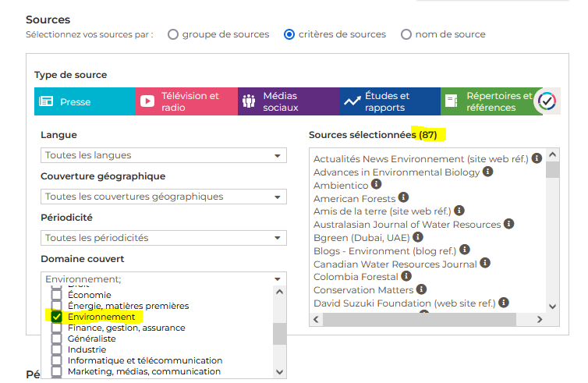Image resolution: width=588 pixels, height=383 pixels.
Task: Tick the Généraliste domain checkbox
Action: pyautogui.click(x=56, y=339)
